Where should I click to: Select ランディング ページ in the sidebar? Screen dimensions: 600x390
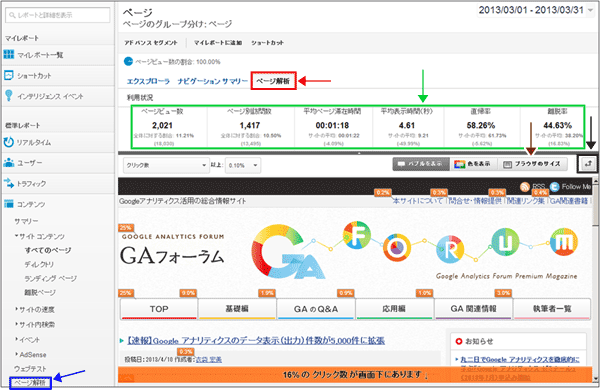click(x=51, y=278)
